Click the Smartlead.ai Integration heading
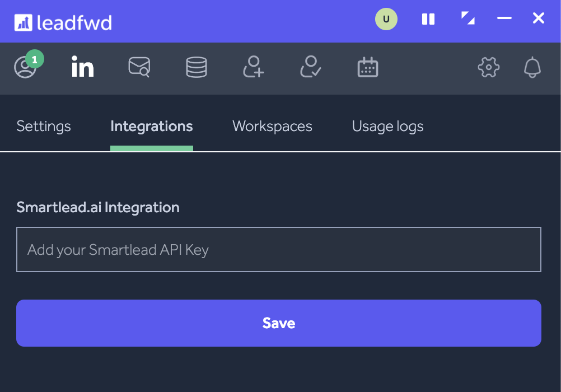561x392 pixels. pyautogui.click(x=98, y=207)
